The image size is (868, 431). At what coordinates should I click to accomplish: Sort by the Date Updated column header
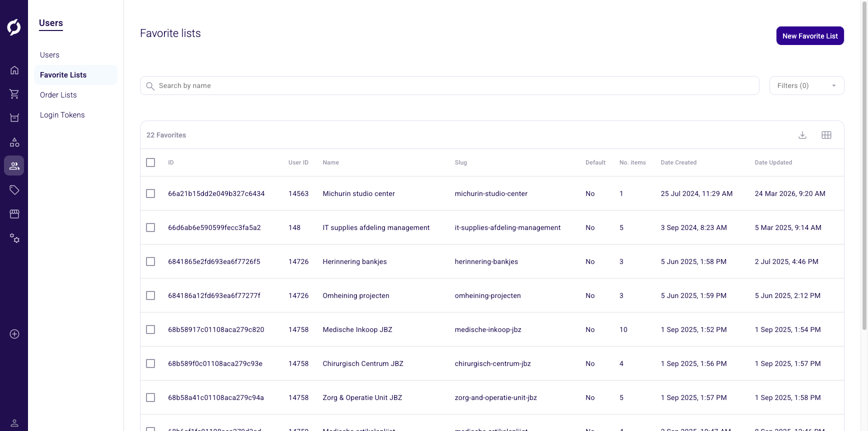[773, 162]
